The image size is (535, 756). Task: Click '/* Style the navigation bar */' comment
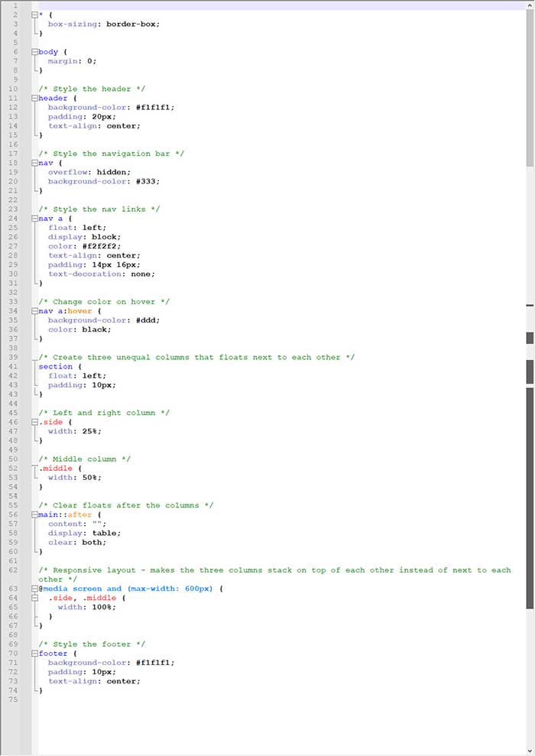112,154
